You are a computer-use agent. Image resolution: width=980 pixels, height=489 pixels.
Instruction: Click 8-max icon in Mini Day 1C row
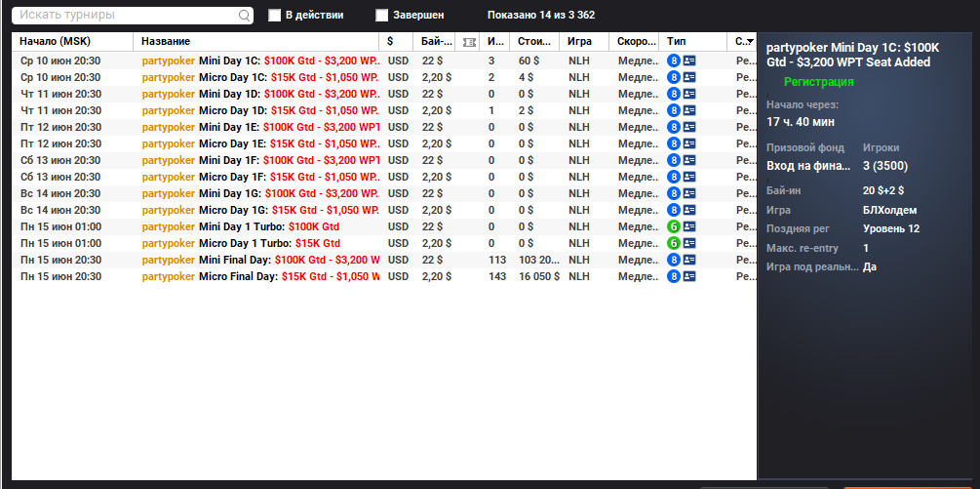coord(673,61)
